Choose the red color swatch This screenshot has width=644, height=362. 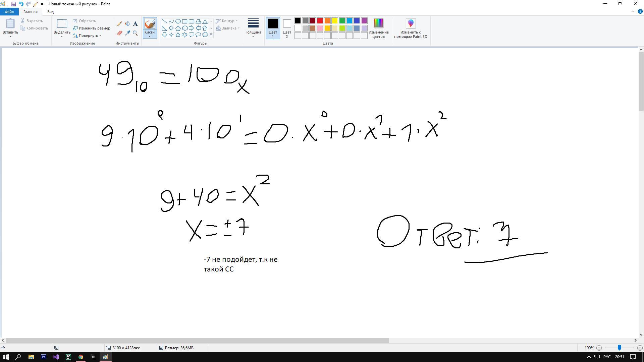[x=320, y=21]
